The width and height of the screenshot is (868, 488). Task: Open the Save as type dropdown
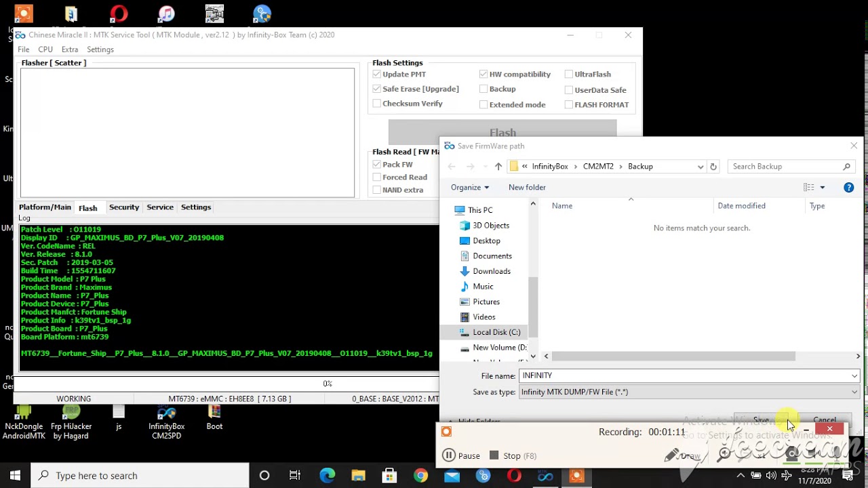click(854, 392)
